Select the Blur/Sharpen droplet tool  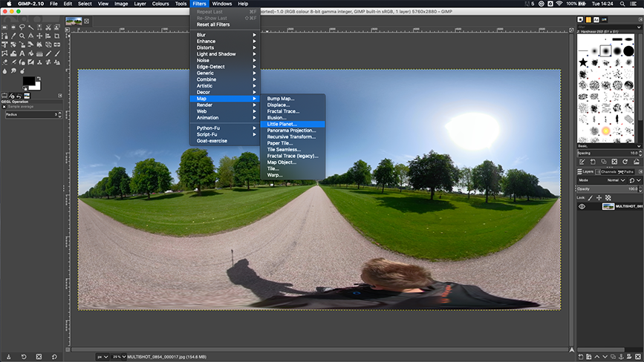4,71
